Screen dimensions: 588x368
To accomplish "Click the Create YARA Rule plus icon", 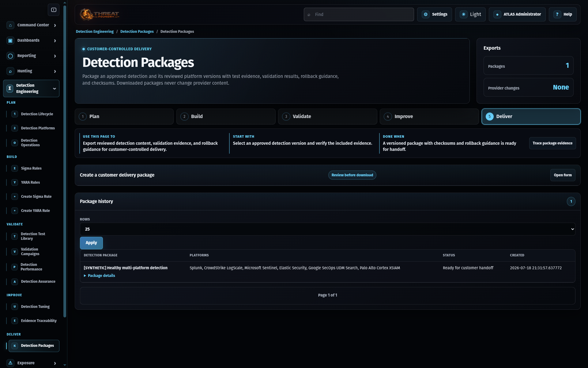I will [15, 211].
